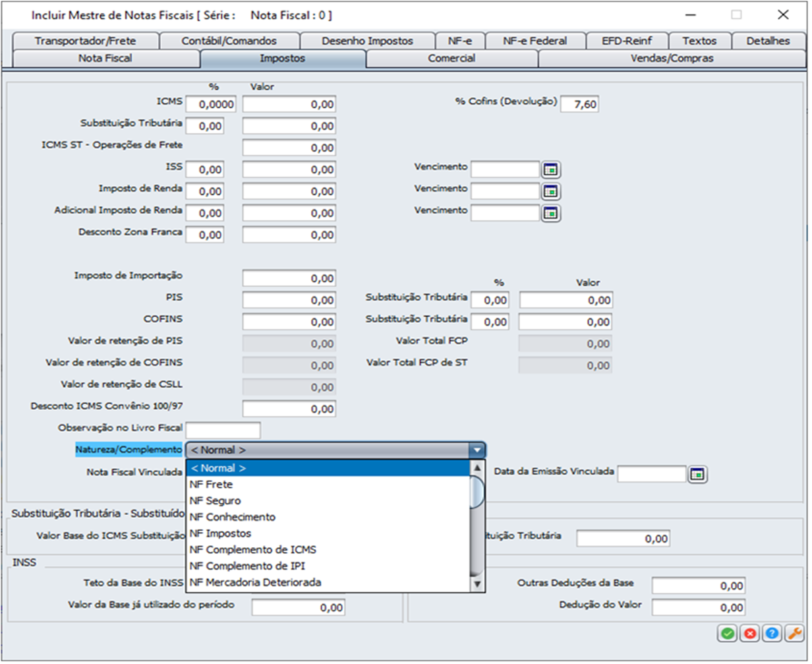Focus the % Cofins (Devolução) field
The image size is (812, 664).
pos(579,104)
